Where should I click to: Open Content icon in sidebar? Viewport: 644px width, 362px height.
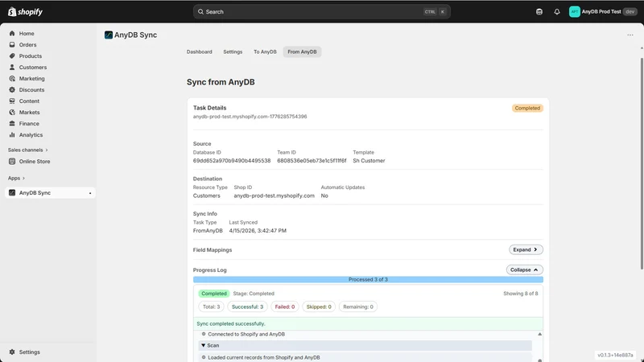click(x=12, y=101)
